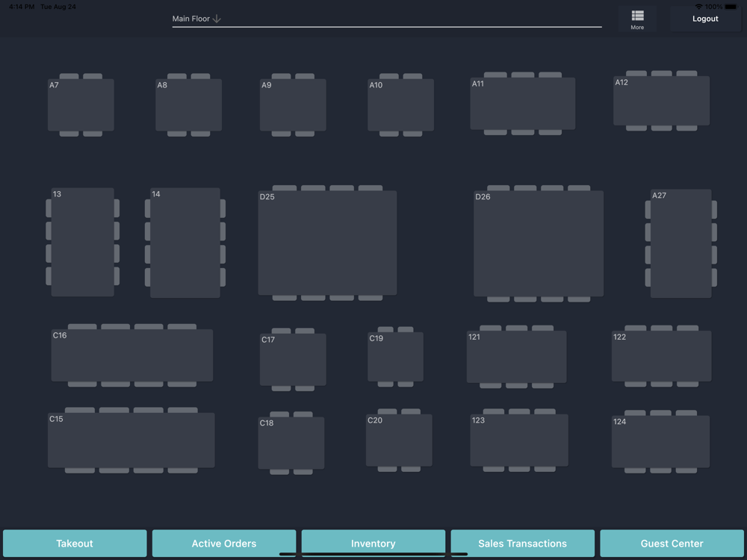
Task: Select table A10 in top row
Action: pyautogui.click(x=400, y=105)
